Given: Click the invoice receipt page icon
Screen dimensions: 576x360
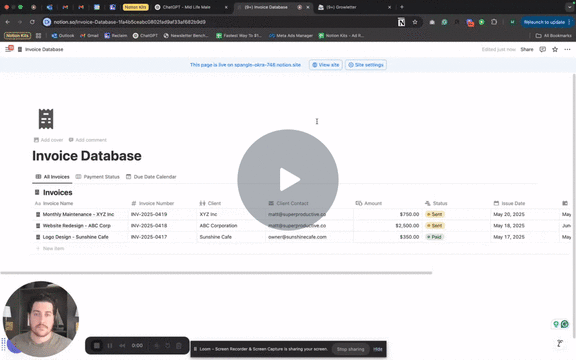Looking at the screenshot, I should tap(46, 119).
